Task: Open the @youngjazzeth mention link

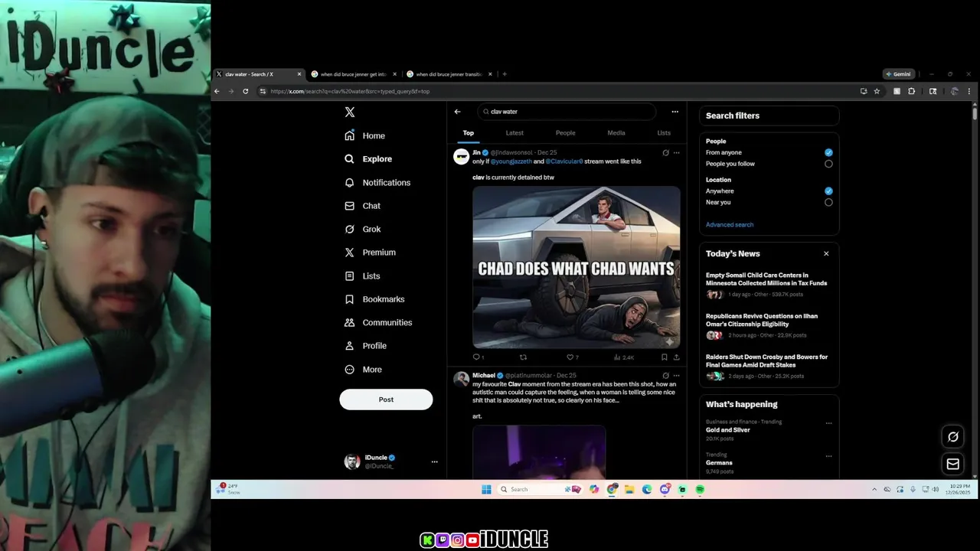Action: [511, 161]
